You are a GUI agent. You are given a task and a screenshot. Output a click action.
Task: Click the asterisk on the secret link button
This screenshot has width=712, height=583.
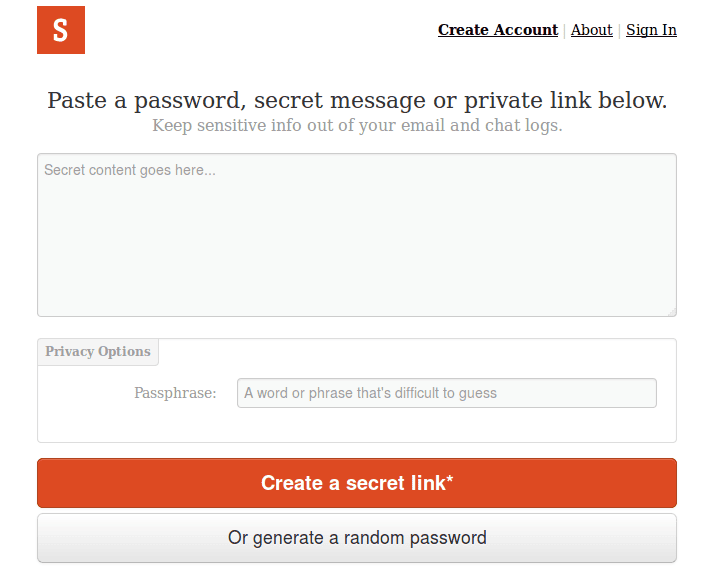coord(450,480)
